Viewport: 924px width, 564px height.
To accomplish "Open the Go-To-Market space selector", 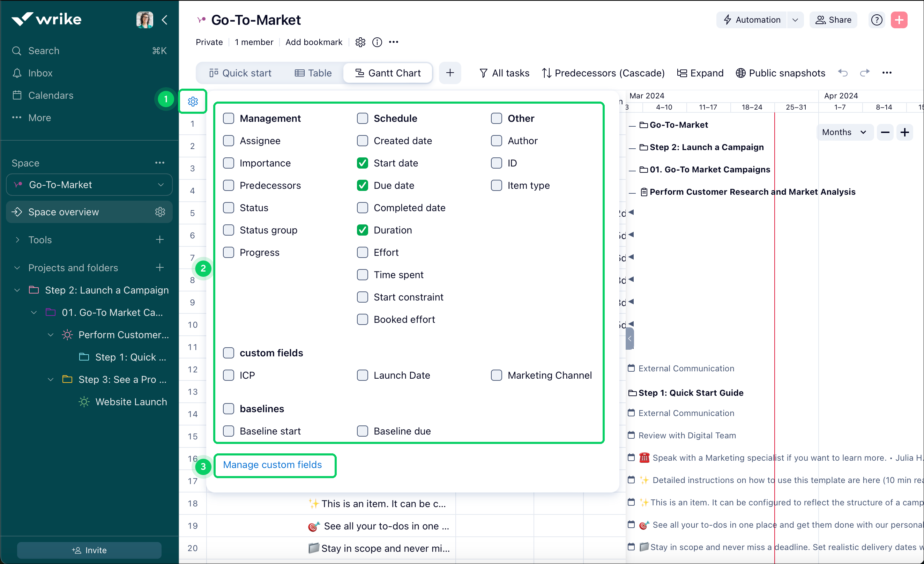I will pos(89,185).
